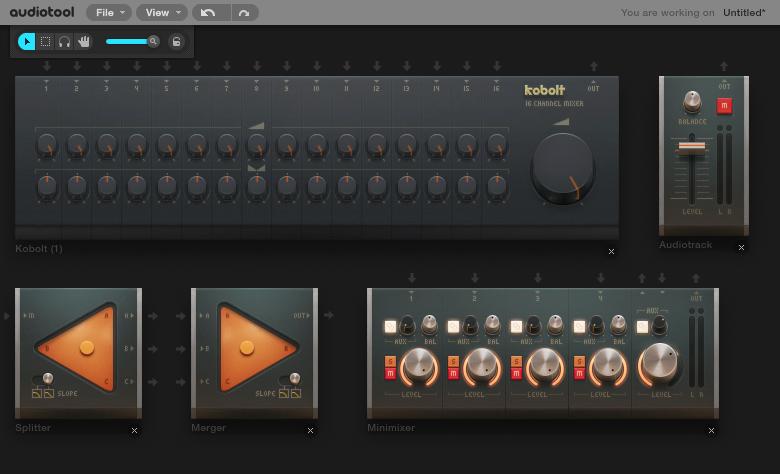Viewport: 780px width, 474px height.
Task: Click the Audiotrack level fader
Action: point(692,148)
